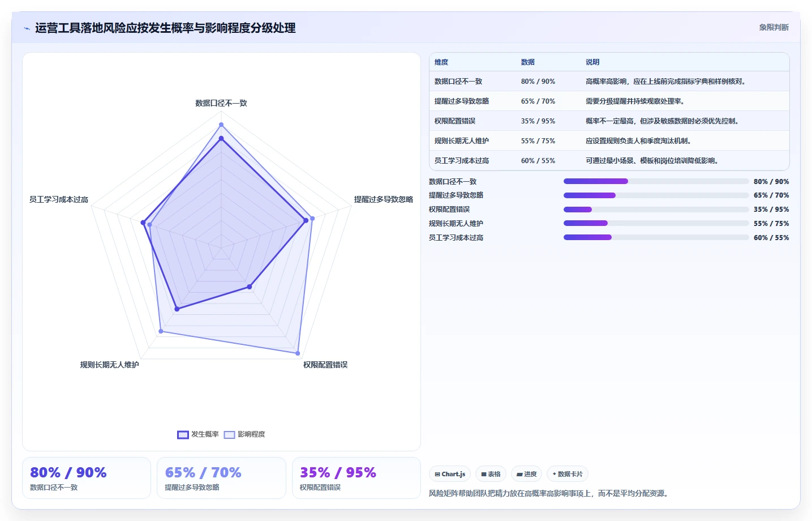This screenshot has width=812, height=521.
Task: Click the 规则长期无人维护 progress bar
Action: click(x=656, y=223)
